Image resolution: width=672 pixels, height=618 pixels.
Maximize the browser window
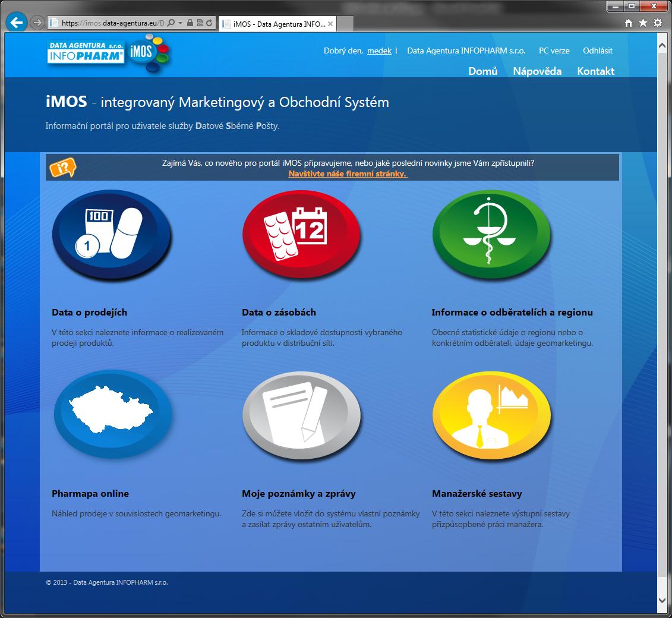[631, 6]
